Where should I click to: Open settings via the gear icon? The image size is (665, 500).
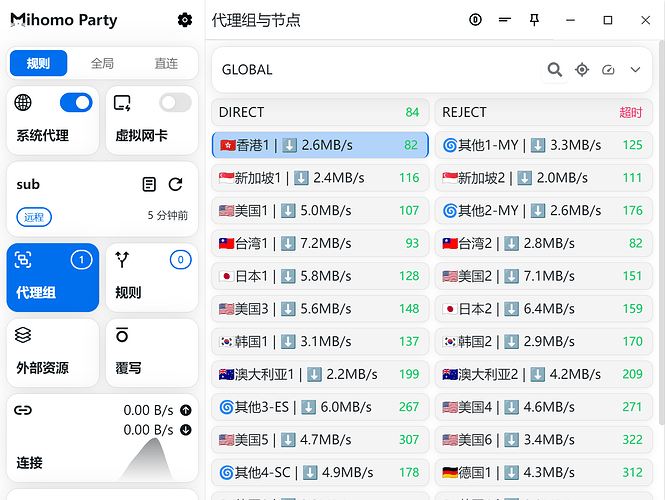184,20
